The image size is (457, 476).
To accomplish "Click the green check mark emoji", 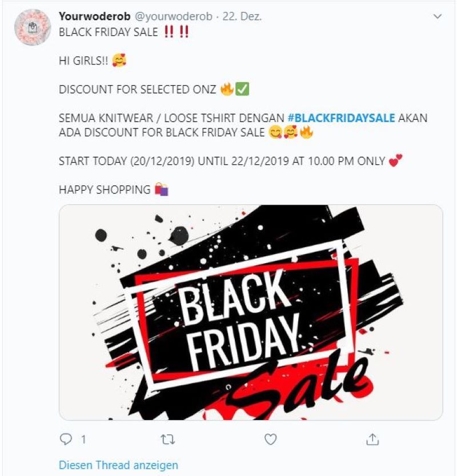I will click(x=242, y=89).
